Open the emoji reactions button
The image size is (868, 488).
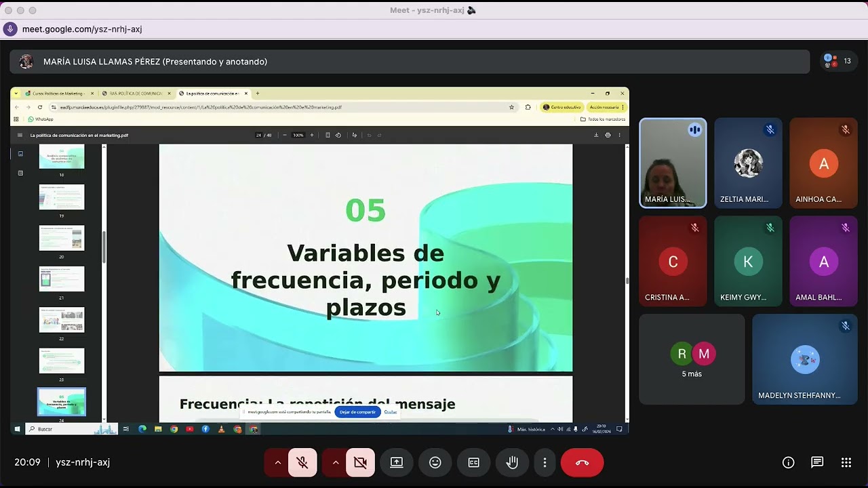click(435, 462)
